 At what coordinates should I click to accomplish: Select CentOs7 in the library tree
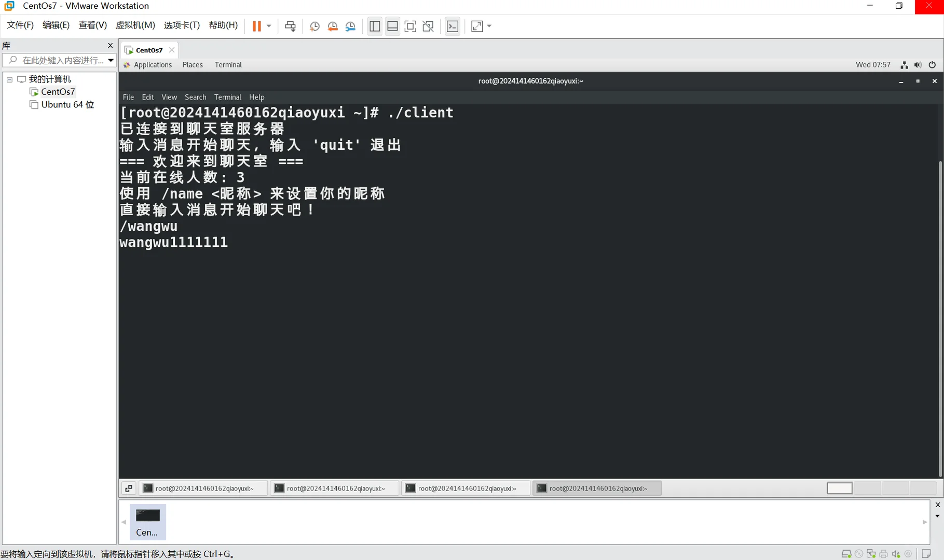(58, 92)
